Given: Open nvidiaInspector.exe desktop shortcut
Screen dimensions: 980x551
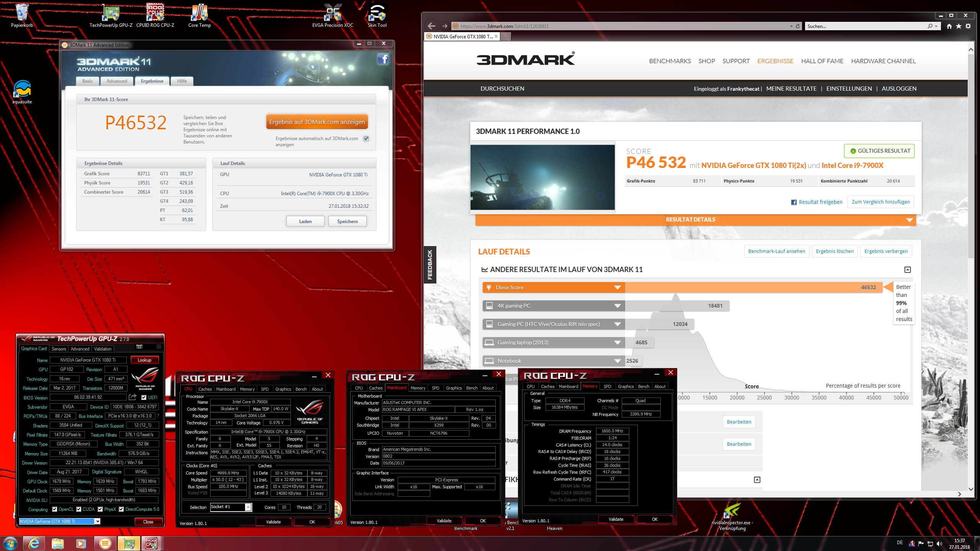Looking at the screenshot, I should 732,517.
